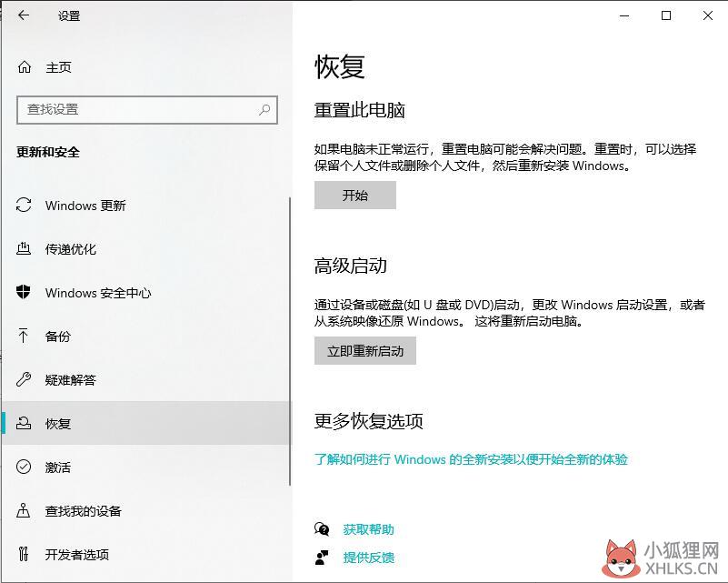Maximize the 设置 window

(x=666, y=15)
